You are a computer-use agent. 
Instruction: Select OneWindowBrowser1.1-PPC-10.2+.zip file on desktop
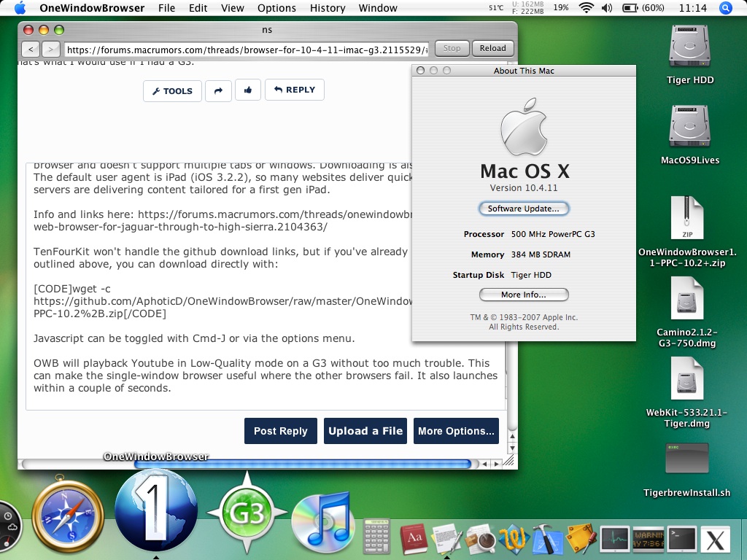687,217
